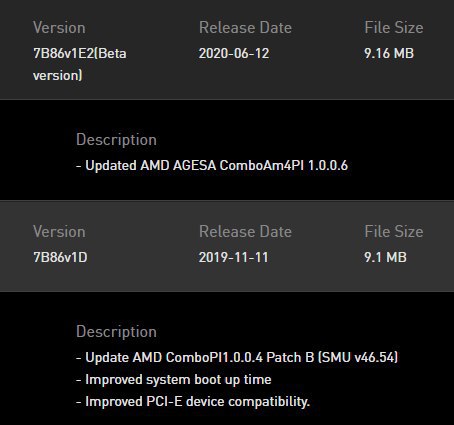Click the 9.16 MB file size
This screenshot has height=425, width=454.
pos(389,53)
